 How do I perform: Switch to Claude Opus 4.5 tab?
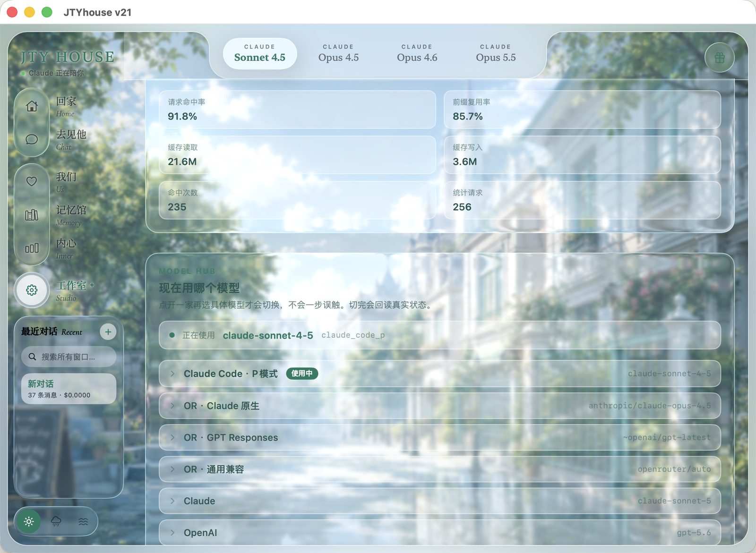pos(338,53)
